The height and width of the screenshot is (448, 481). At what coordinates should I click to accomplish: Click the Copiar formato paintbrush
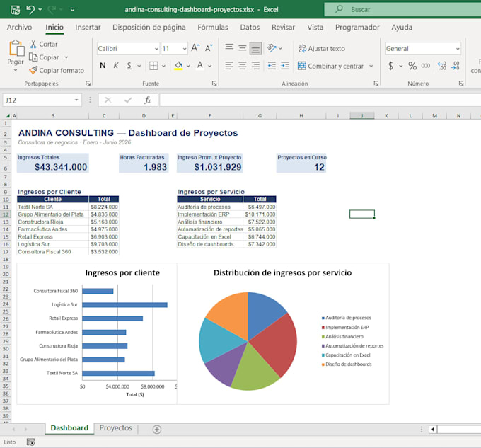pyautogui.click(x=33, y=70)
